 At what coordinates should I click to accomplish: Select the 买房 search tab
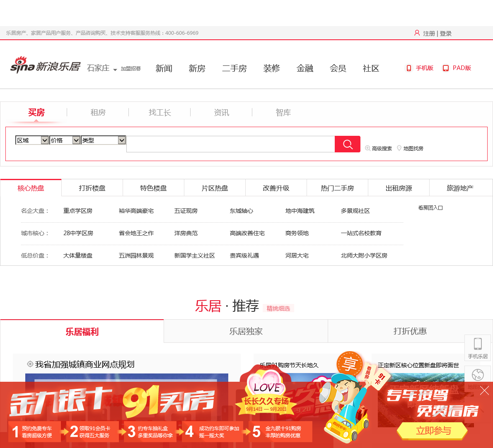pos(36,113)
